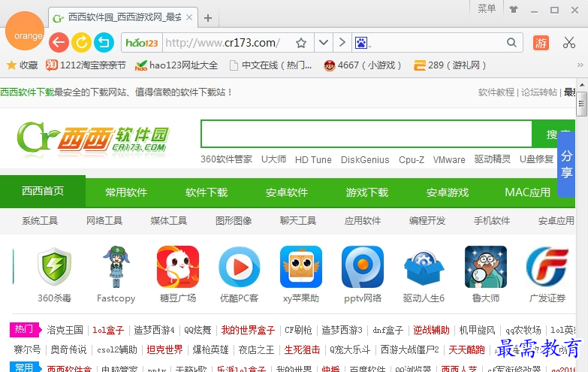Click the 鲁大师 app icon
The width and height of the screenshot is (588, 372).
486,267
